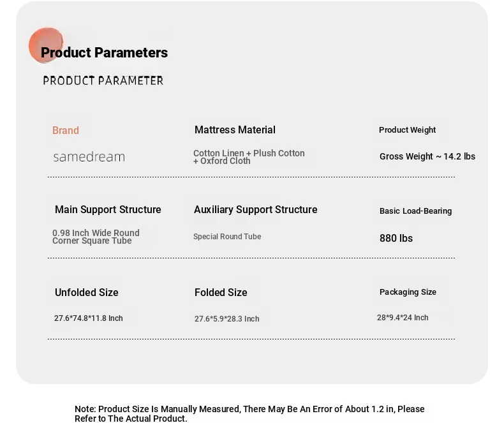504x423 pixels.
Task: Click the 27.6*74.8*11.8 Inch dimensions
Action: coord(89,318)
